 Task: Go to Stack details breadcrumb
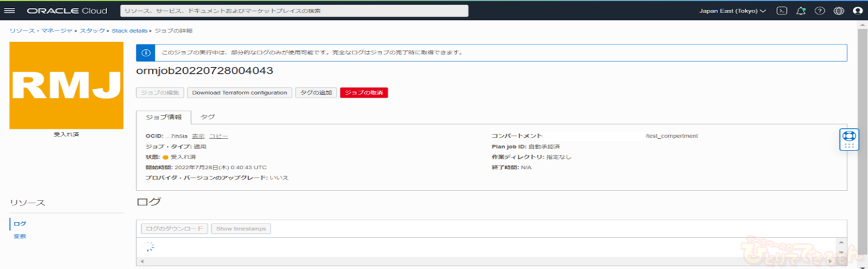(x=129, y=31)
